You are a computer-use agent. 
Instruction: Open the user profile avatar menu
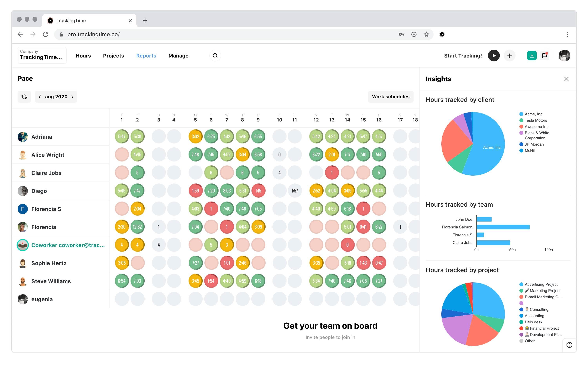pyautogui.click(x=564, y=56)
